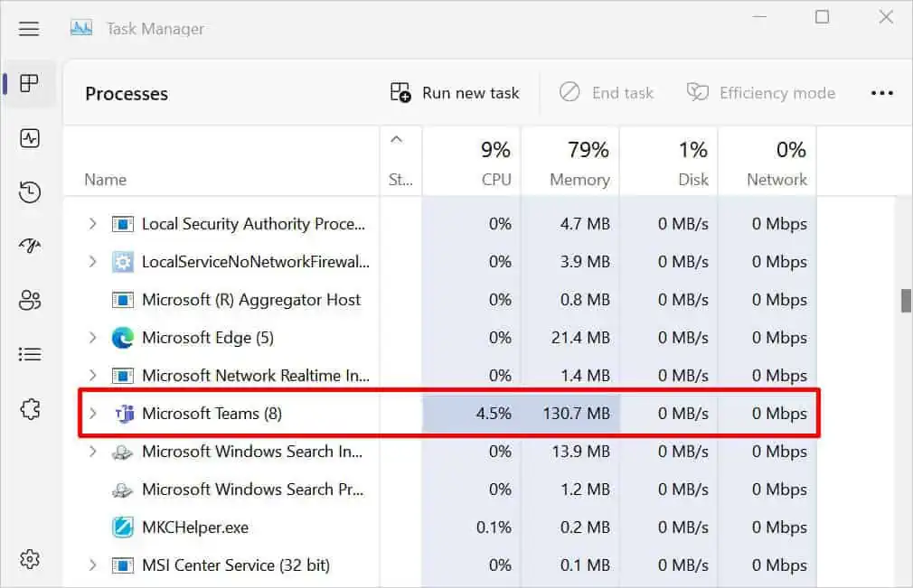The height and width of the screenshot is (588, 913).
Task: Open the Details page icon
Action: tap(30, 355)
